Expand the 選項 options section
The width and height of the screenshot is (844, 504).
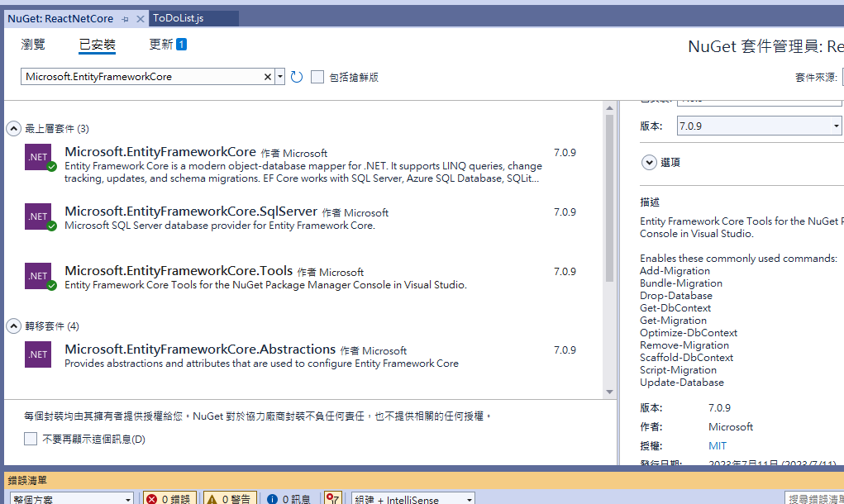[x=649, y=163]
